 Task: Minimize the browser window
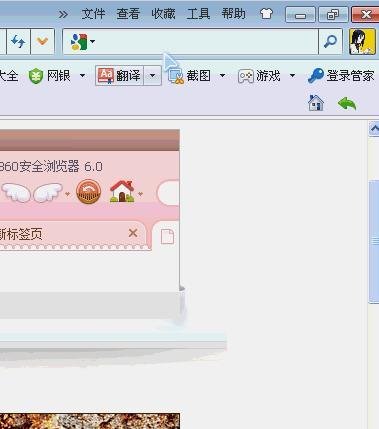[300, 15]
